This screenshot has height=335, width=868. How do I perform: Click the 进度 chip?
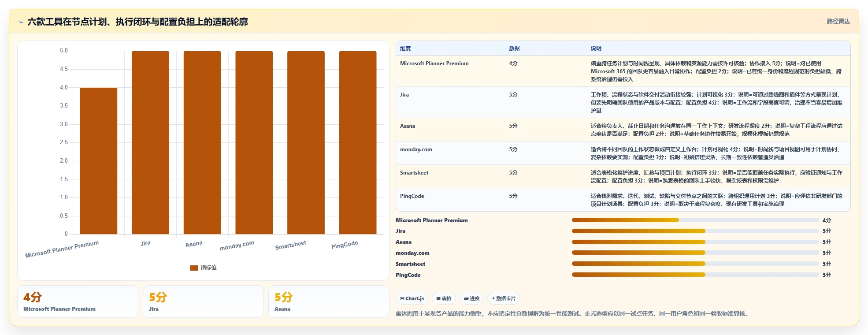coord(471,298)
